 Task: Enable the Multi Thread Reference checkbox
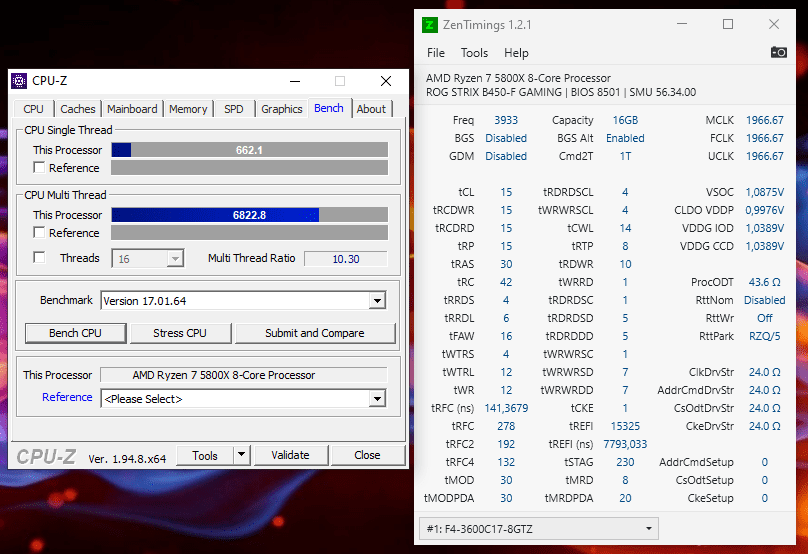click(39, 232)
